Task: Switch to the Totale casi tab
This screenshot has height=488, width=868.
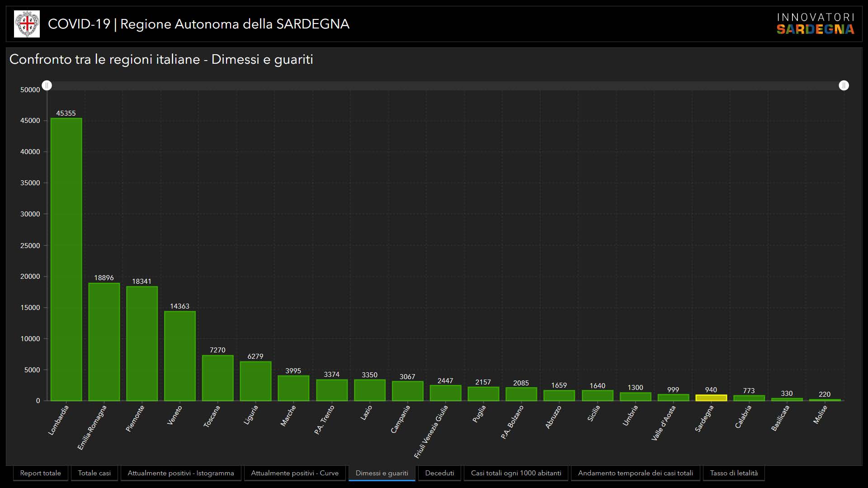Action: pyautogui.click(x=94, y=473)
